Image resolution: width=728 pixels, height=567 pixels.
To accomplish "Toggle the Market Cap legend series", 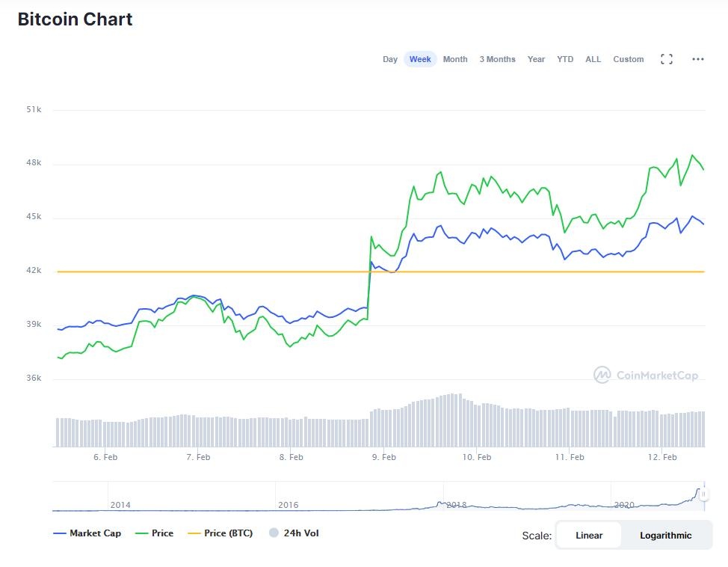I will coord(87,533).
